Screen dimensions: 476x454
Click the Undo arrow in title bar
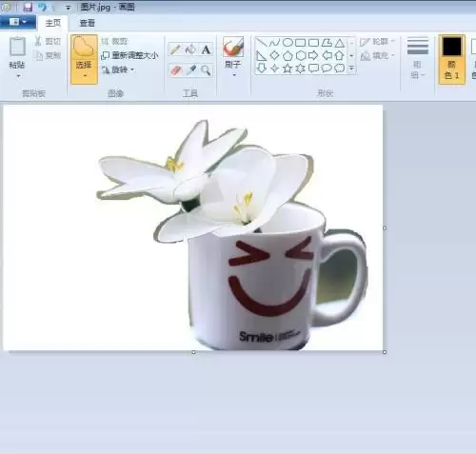pyautogui.click(x=42, y=7)
